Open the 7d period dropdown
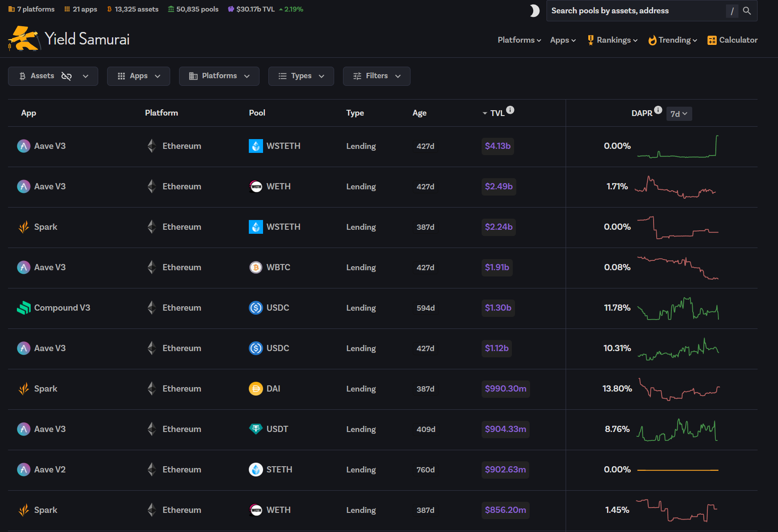778x532 pixels. tap(679, 114)
